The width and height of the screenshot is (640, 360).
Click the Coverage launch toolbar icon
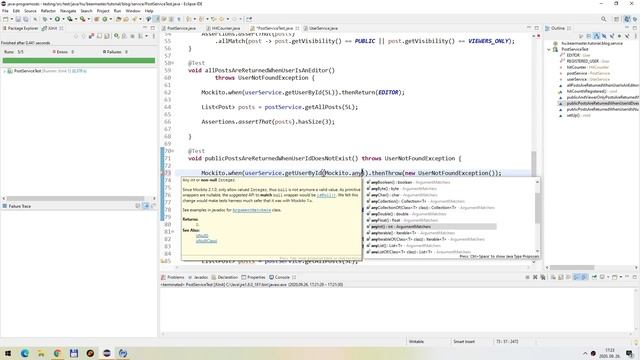[x=70, y=19]
